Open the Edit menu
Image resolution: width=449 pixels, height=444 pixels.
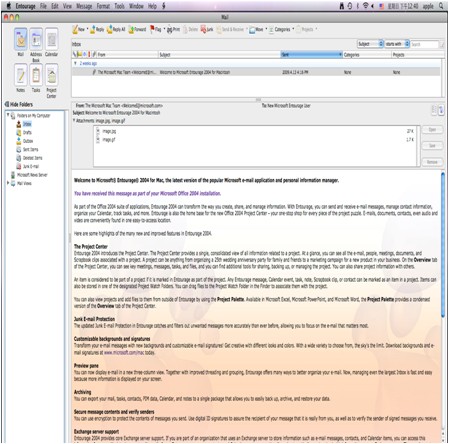coord(55,6)
